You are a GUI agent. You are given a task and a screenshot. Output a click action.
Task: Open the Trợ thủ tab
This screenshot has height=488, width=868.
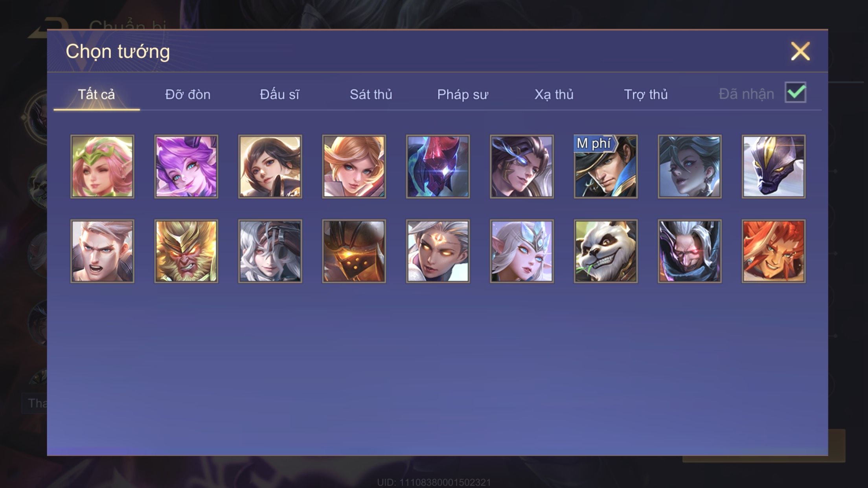pos(646,94)
